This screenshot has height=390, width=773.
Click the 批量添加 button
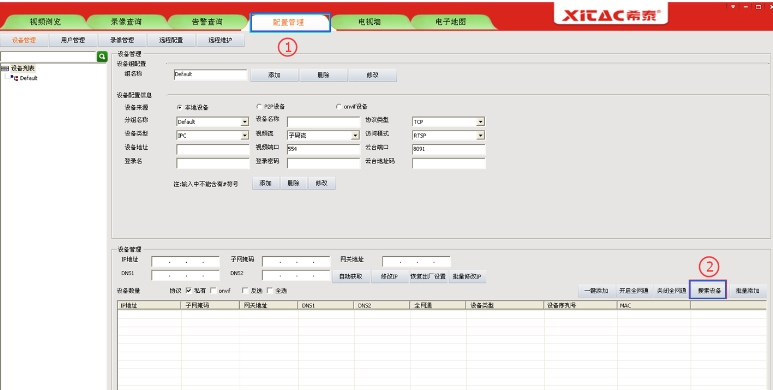point(748,291)
